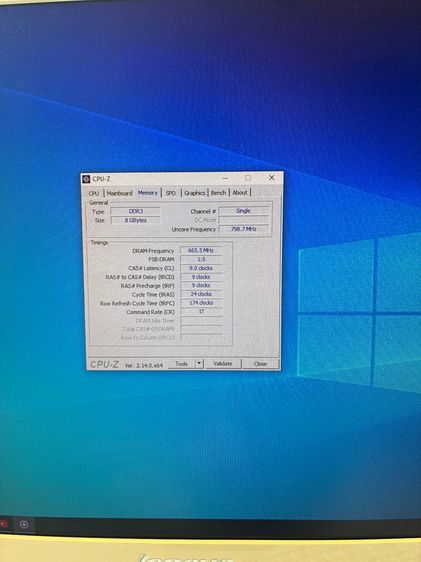Open the CPU-Z app in the taskbar
The height and width of the screenshot is (562, 421).
coord(24,524)
